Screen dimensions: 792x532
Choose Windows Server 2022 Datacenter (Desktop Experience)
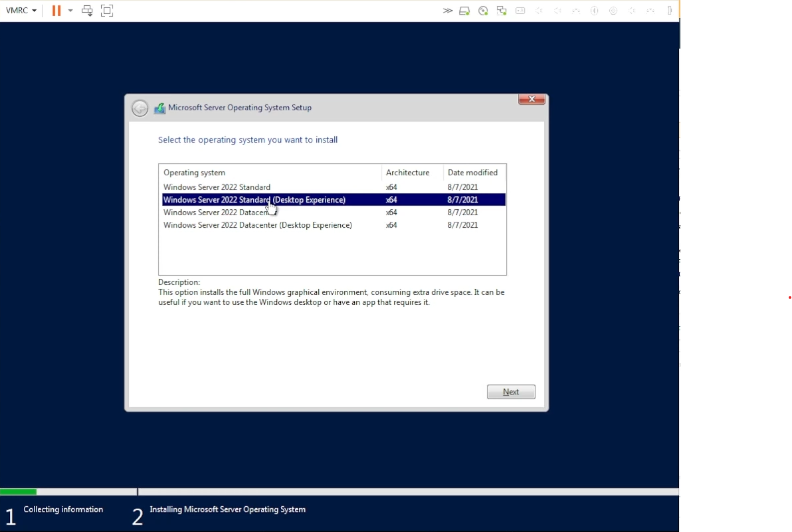(x=258, y=224)
